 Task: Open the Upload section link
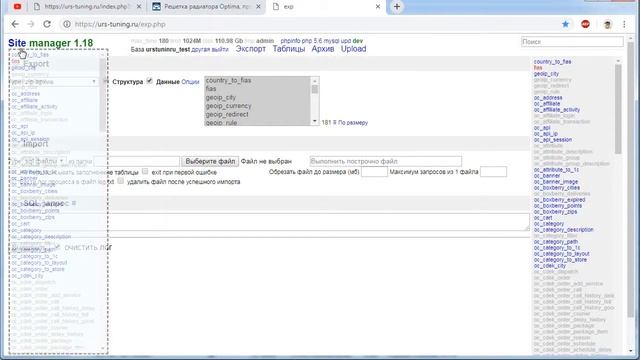pyautogui.click(x=353, y=49)
